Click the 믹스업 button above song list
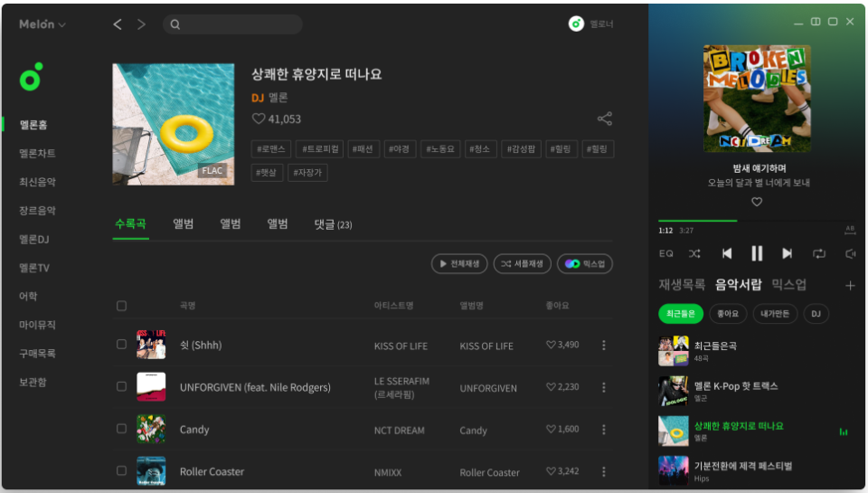This screenshot has height=493, width=868. [585, 263]
